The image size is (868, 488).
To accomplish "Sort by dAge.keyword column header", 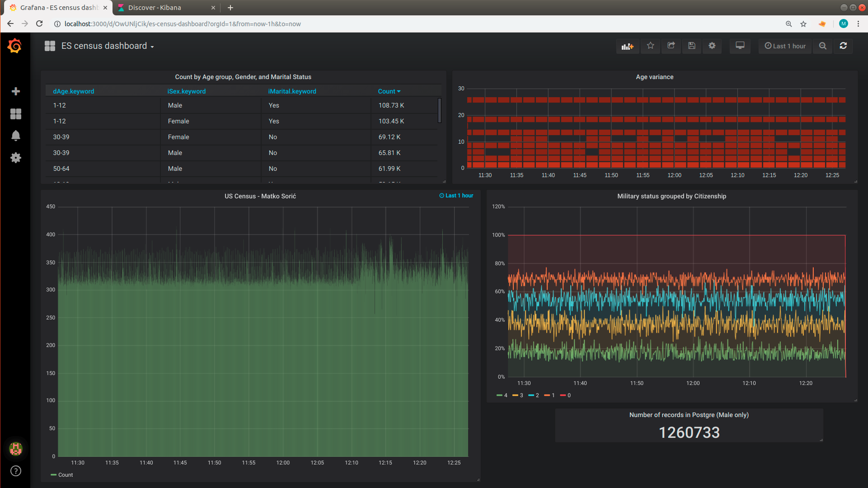I will pos(73,91).
